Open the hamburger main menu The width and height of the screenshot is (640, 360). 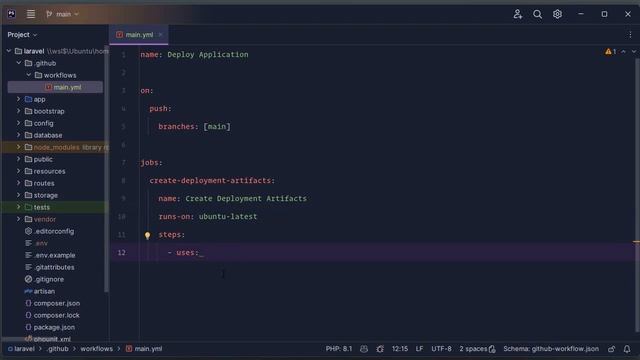pos(31,14)
